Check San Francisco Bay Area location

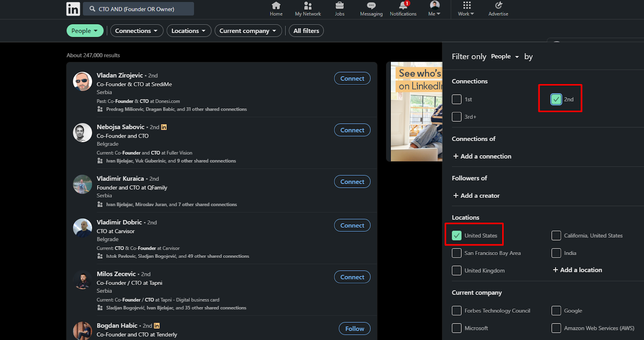point(457,253)
